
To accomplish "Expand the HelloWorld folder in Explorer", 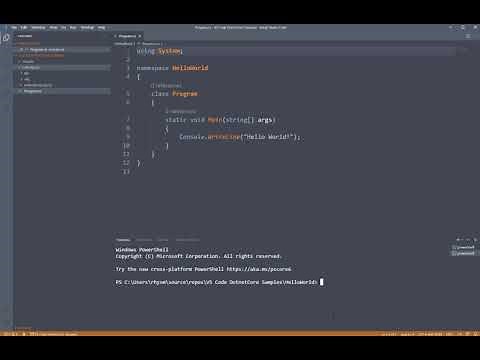I will (63, 67).
